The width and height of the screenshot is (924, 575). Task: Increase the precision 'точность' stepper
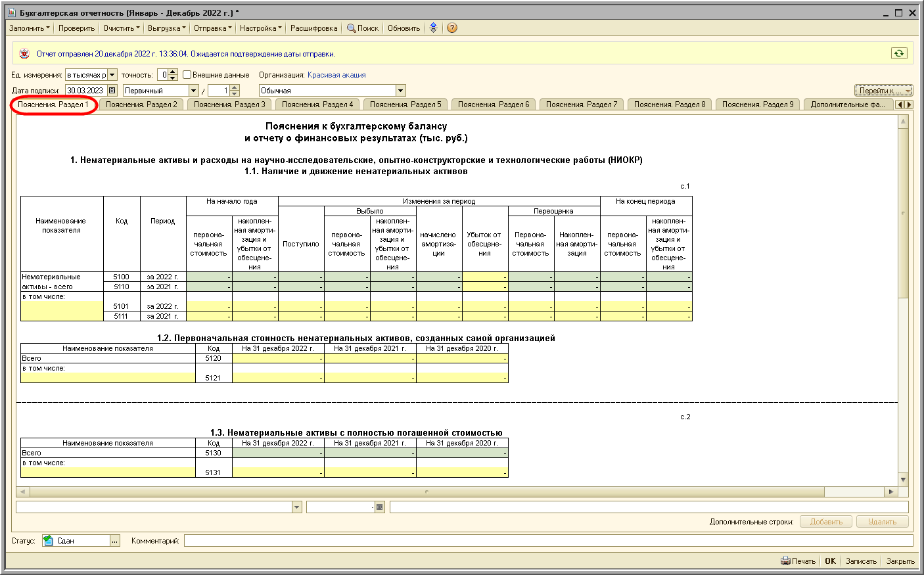click(x=173, y=72)
